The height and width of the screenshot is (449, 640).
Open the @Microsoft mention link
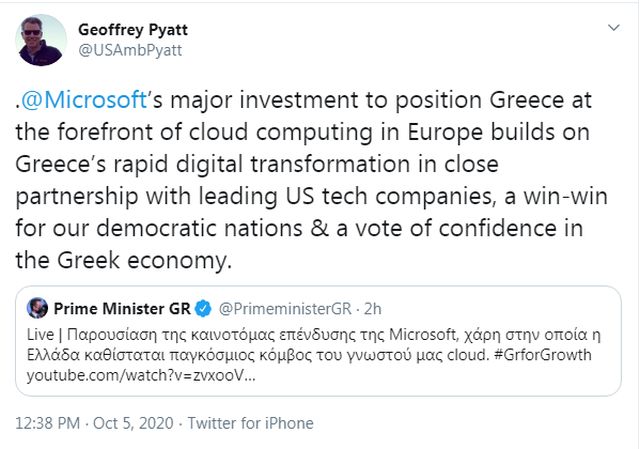pyautogui.click(x=89, y=103)
